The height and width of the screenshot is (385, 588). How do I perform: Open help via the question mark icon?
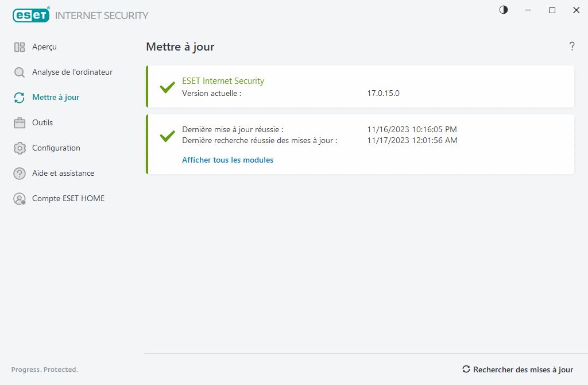pos(572,47)
